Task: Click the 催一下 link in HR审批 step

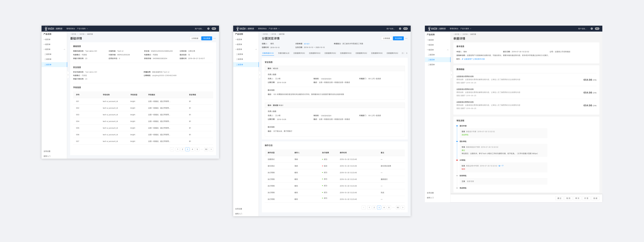Action: pyautogui.click(x=501, y=166)
